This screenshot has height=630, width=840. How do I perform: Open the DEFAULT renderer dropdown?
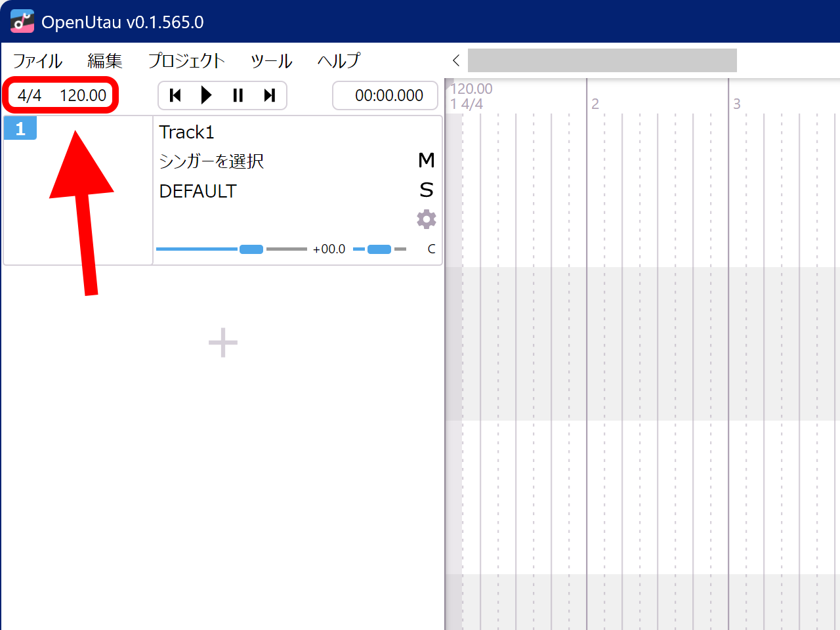(198, 191)
